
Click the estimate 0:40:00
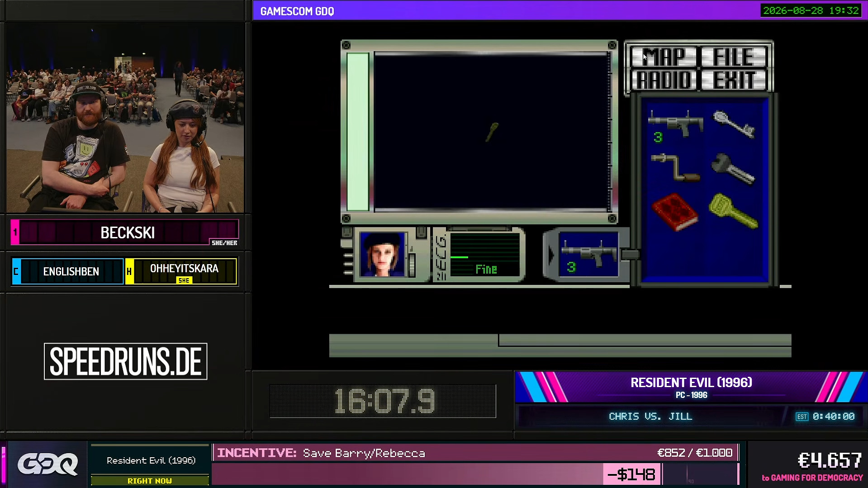click(833, 416)
